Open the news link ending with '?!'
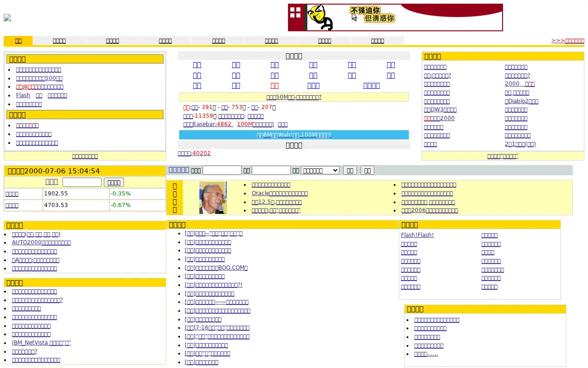 tap(213, 285)
